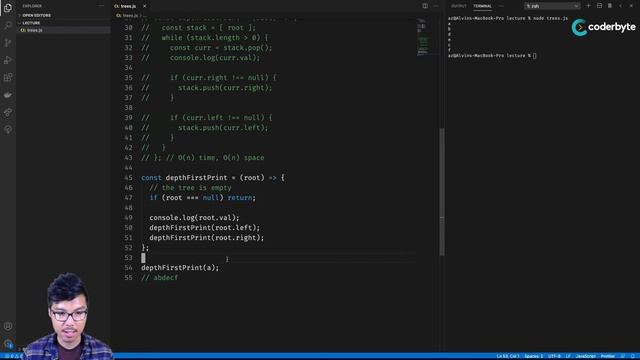Click '// the tree is empty' comment
Viewport: 640px width, 360px height.
(x=190, y=188)
